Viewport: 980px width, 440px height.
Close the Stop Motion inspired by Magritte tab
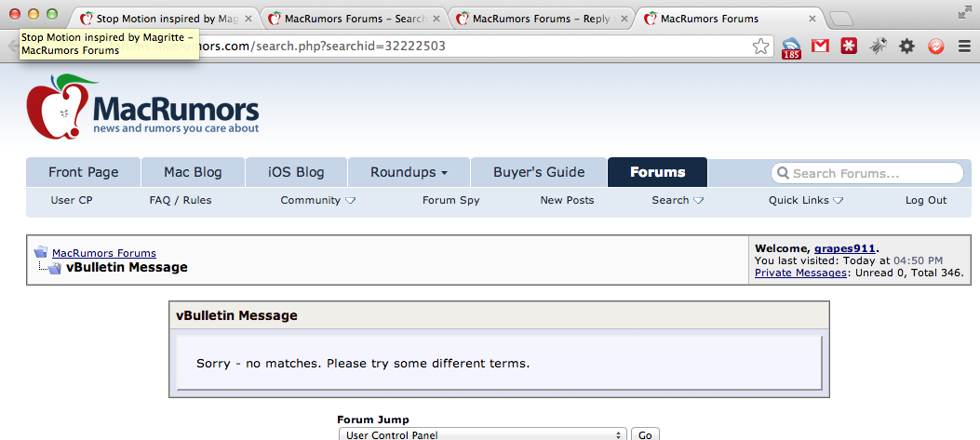click(248, 19)
